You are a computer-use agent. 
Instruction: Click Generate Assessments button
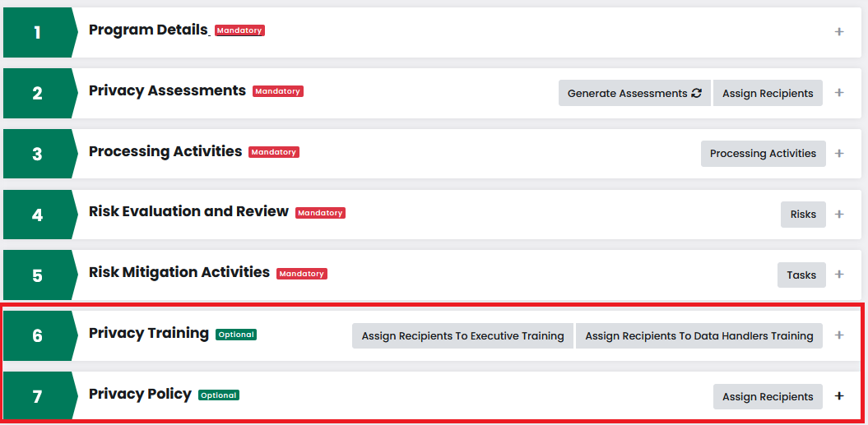(634, 93)
